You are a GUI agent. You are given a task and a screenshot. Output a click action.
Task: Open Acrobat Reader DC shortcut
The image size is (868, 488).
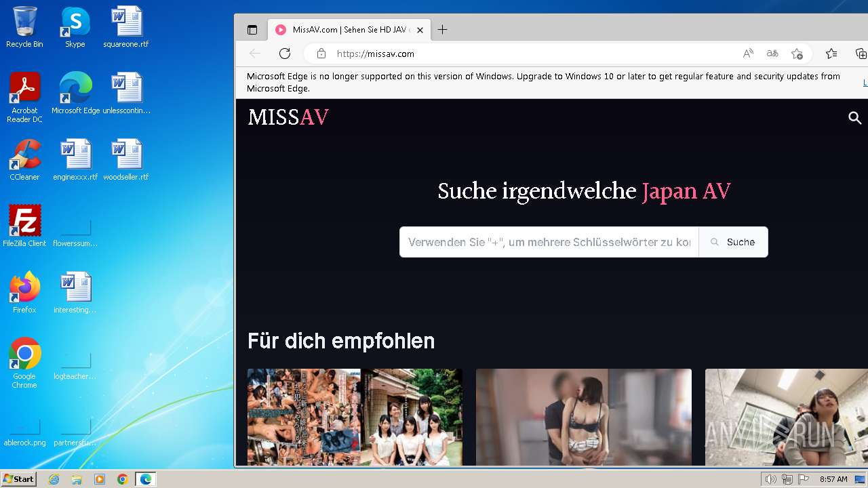pos(24,98)
